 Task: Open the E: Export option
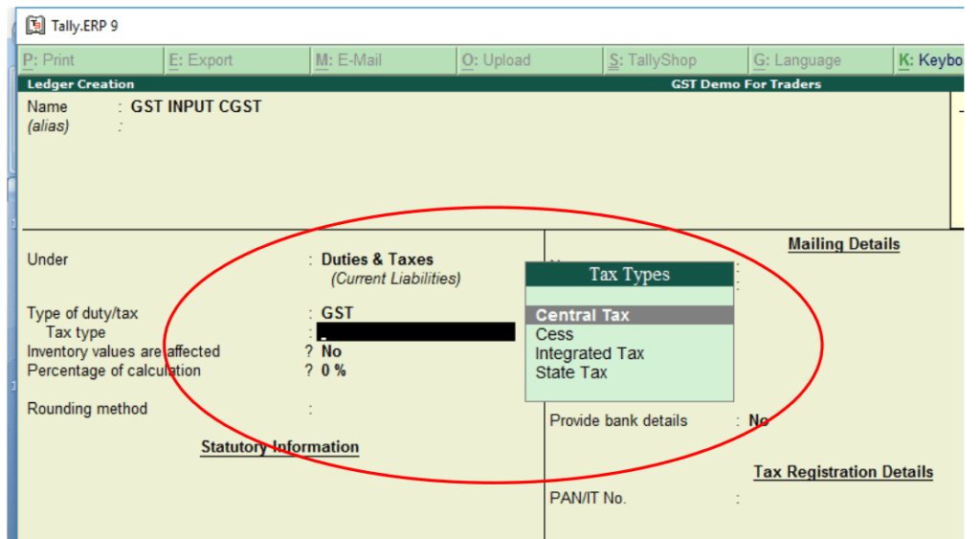[x=237, y=60]
